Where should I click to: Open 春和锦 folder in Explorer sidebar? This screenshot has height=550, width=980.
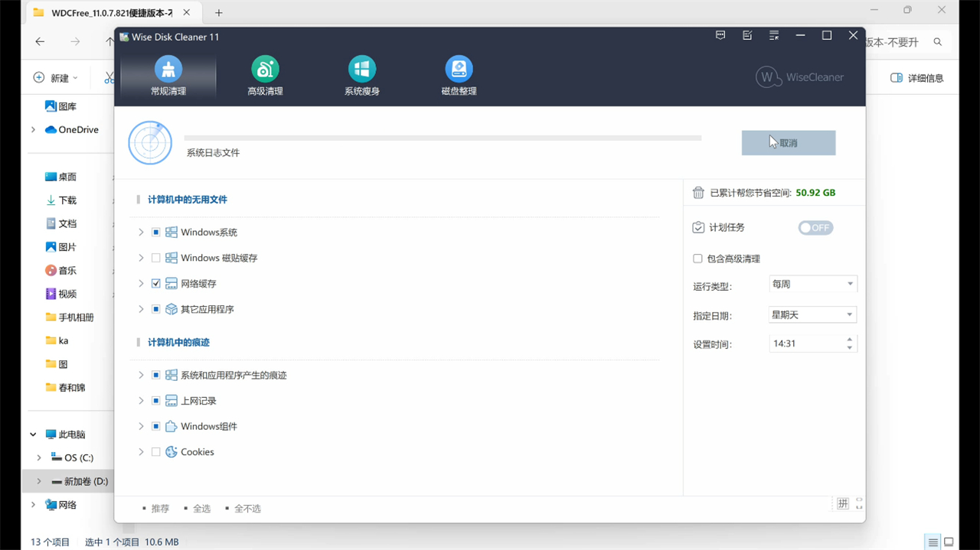(x=65, y=388)
